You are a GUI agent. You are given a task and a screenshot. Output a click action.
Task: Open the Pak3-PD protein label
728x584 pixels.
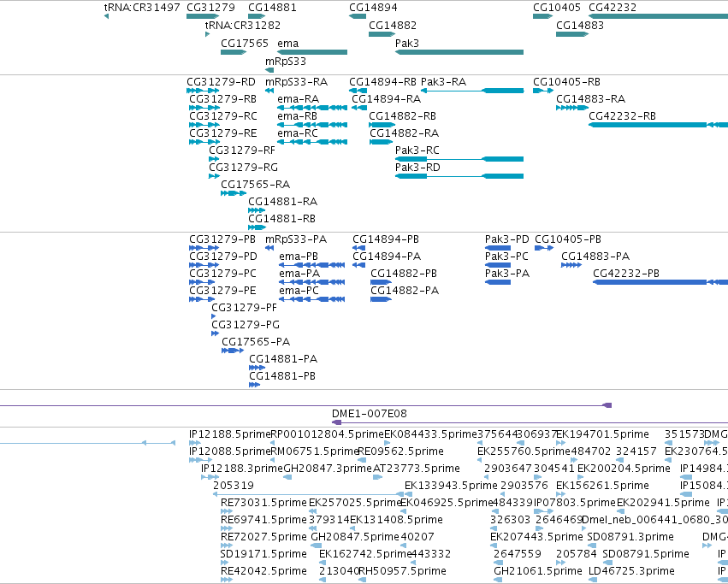[x=507, y=239]
